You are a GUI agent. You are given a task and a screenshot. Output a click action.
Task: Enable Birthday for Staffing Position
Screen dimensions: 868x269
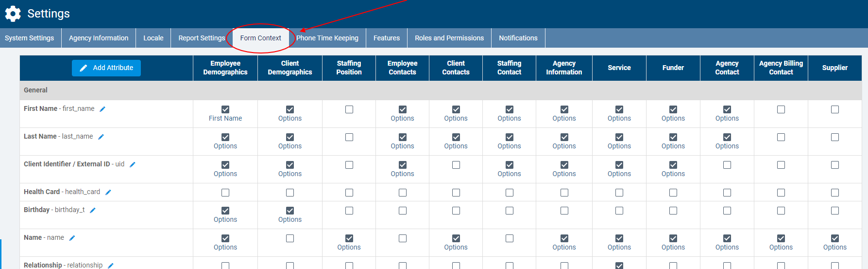[349, 211]
